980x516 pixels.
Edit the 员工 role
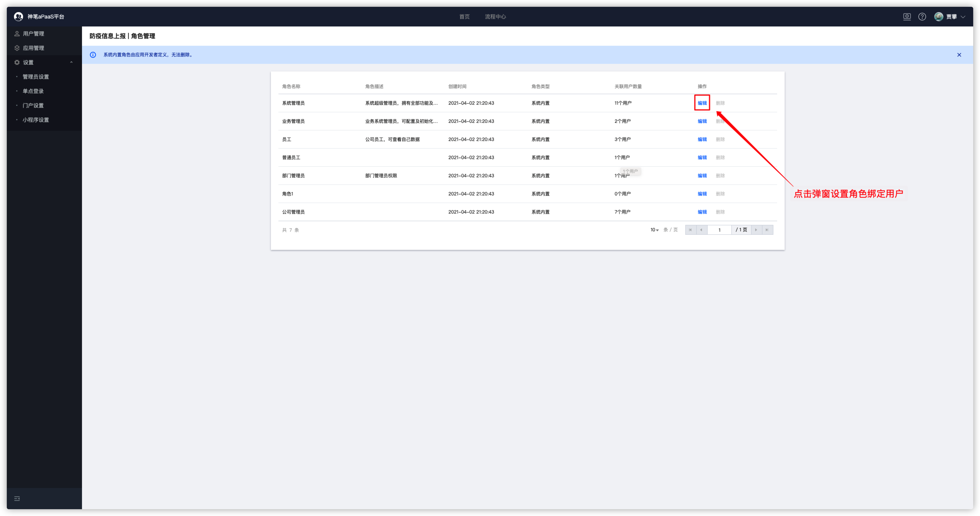pos(702,139)
